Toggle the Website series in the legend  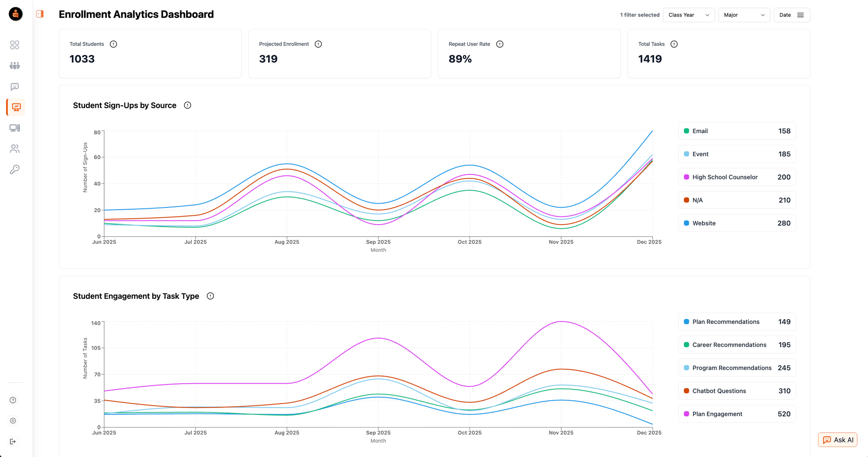[736, 223]
